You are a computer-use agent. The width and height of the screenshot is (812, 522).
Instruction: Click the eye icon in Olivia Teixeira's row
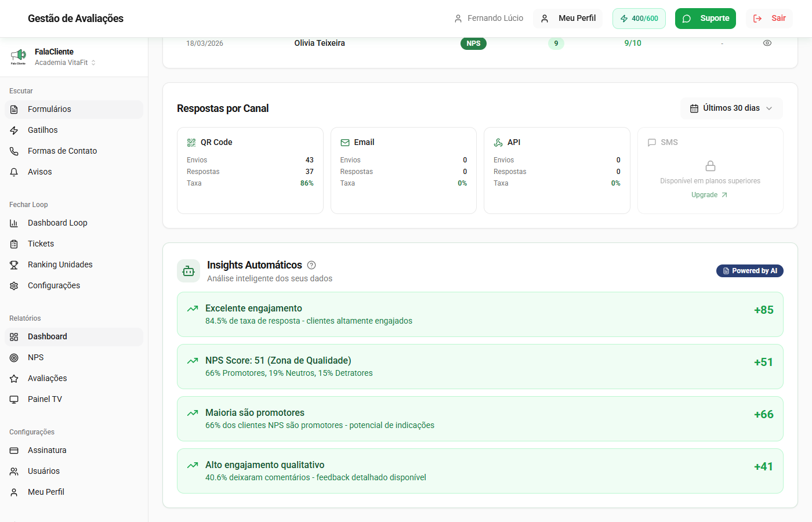coord(767,43)
